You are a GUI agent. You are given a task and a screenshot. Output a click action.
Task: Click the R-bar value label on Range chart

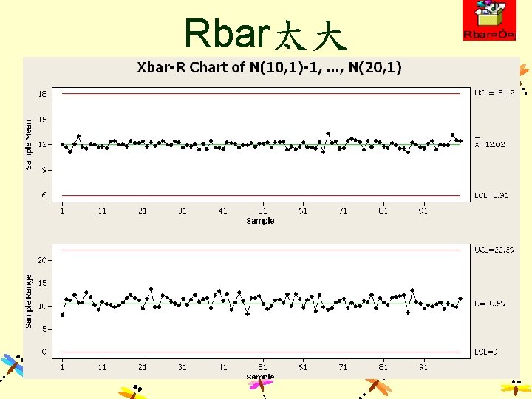tap(490, 303)
